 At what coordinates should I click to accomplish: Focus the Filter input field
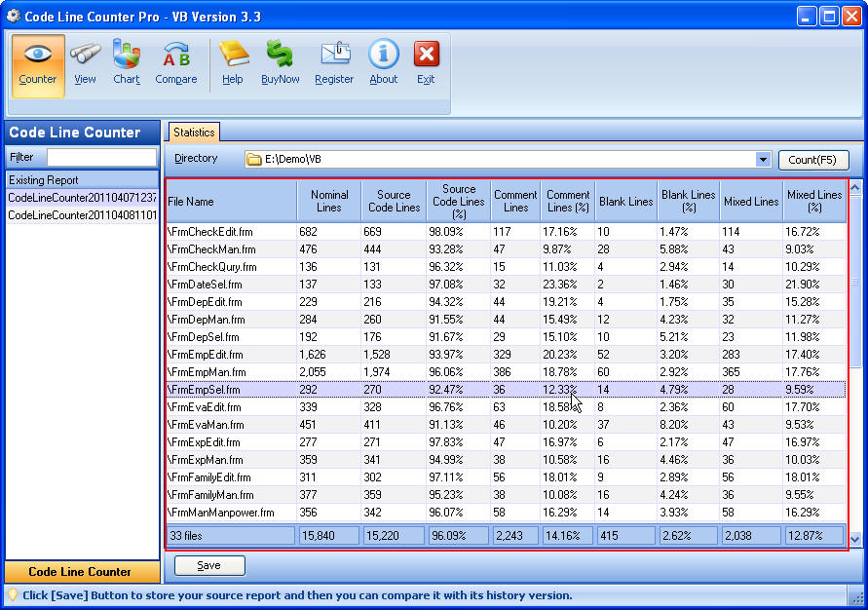[x=102, y=157]
